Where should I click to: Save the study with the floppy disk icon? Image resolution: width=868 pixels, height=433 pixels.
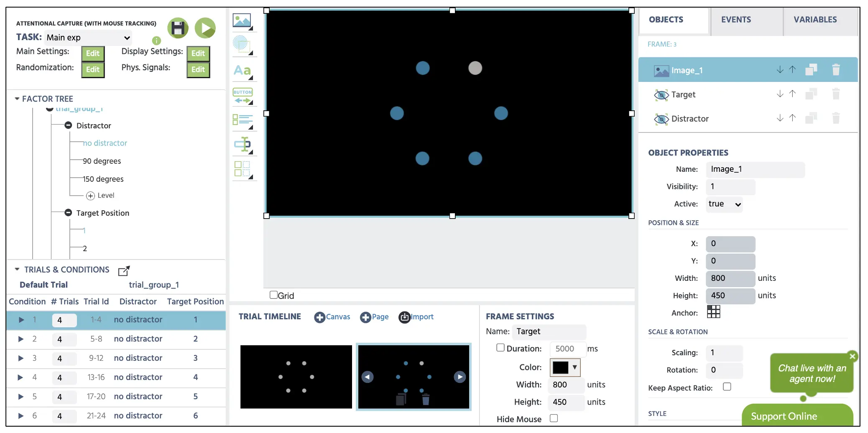(178, 28)
